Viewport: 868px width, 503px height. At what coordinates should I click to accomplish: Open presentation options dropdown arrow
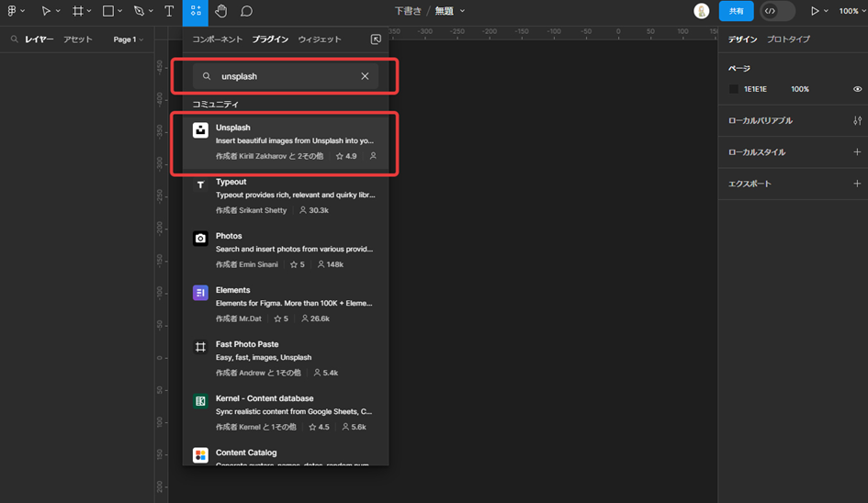pyautogui.click(x=826, y=11)
